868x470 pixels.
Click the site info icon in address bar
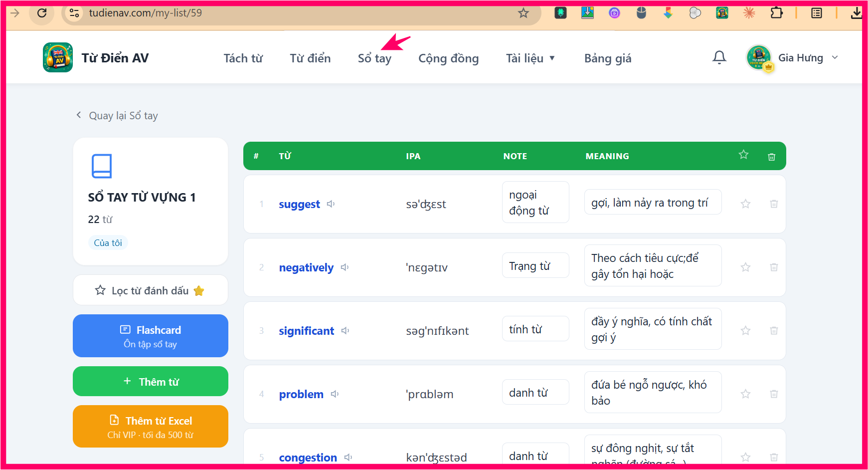[x=74, y=13]
